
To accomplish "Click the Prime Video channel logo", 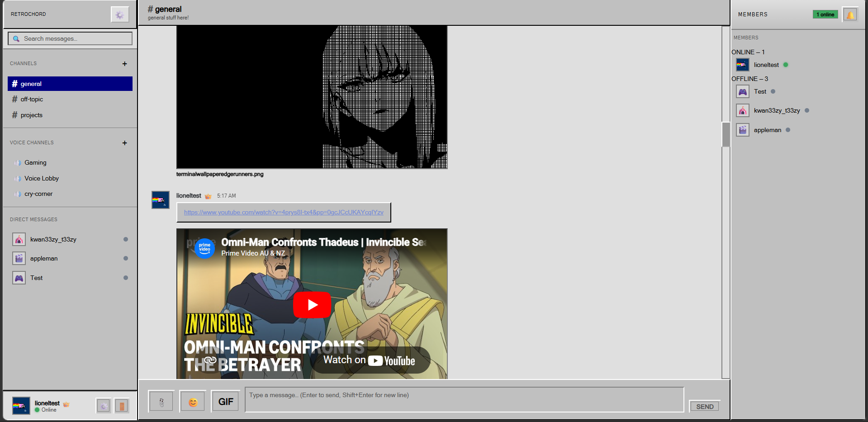I will 204,248.
